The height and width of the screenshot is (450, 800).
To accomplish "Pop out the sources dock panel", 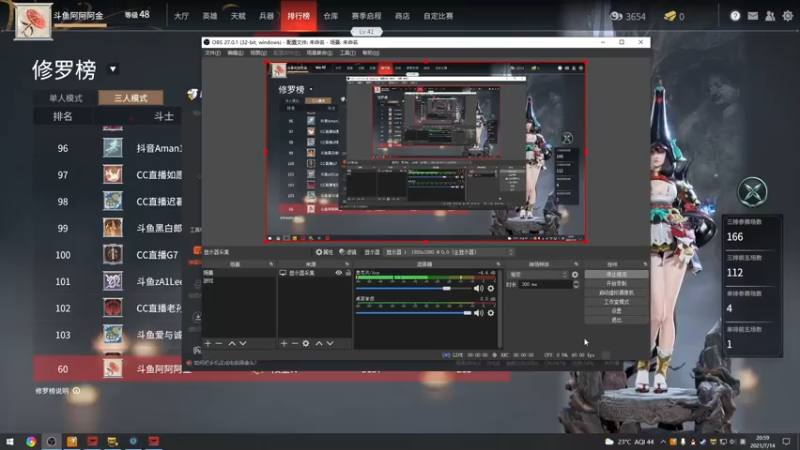I will coord(347,264).
